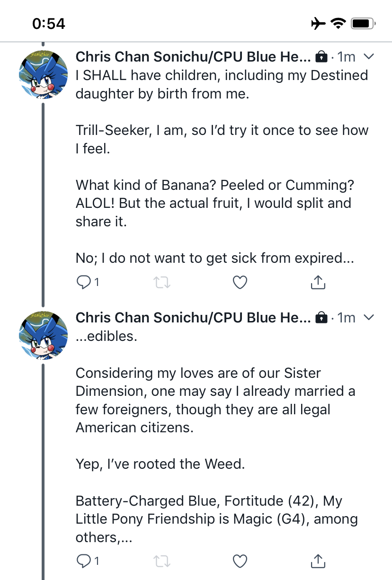Viewport: 392px width, 580px height.
Task: Retweet the '...edibles.' tweet
Action: 162,562
